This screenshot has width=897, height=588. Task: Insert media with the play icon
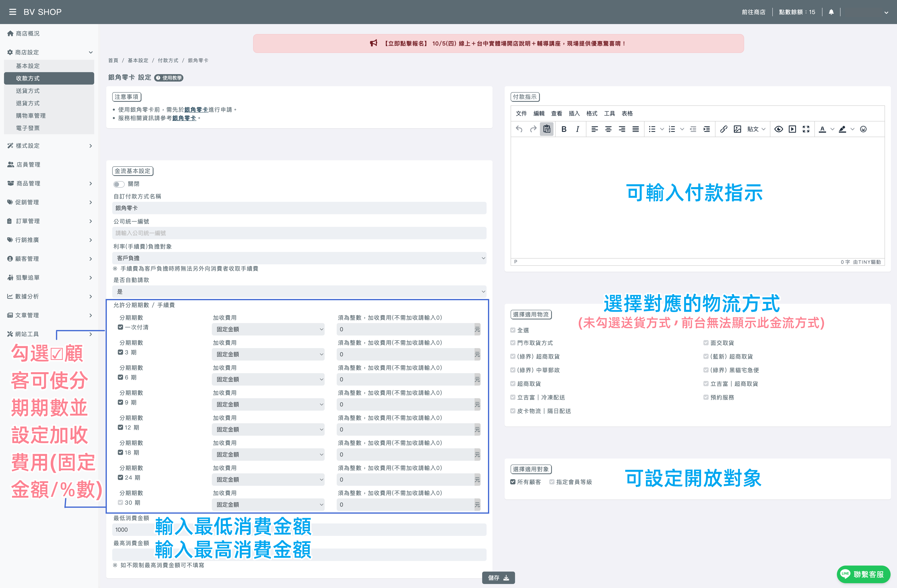click(793, 129)
